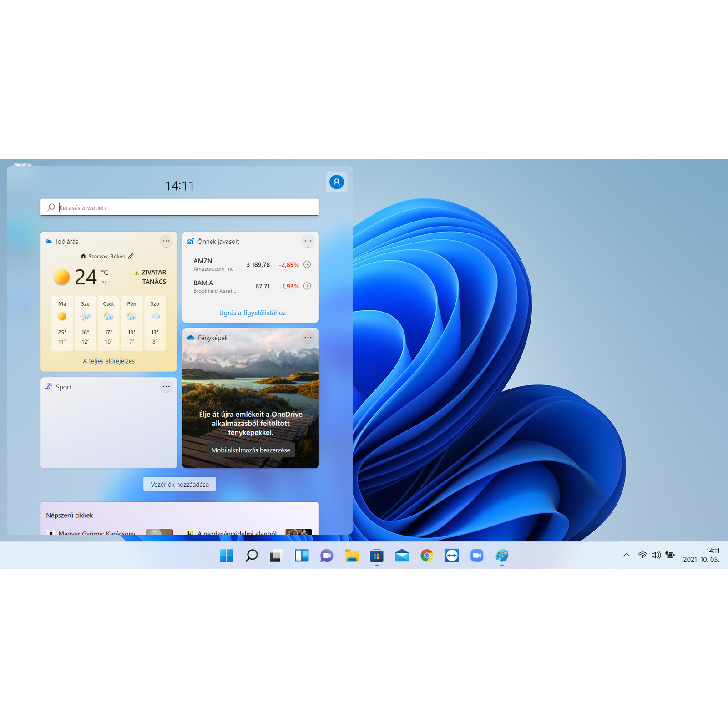Viewport: 728px width, 728px height.
Task: Click Mobilalkalmazás beszerzése in the Fényképek widget
Action: [x=251, y=450]
